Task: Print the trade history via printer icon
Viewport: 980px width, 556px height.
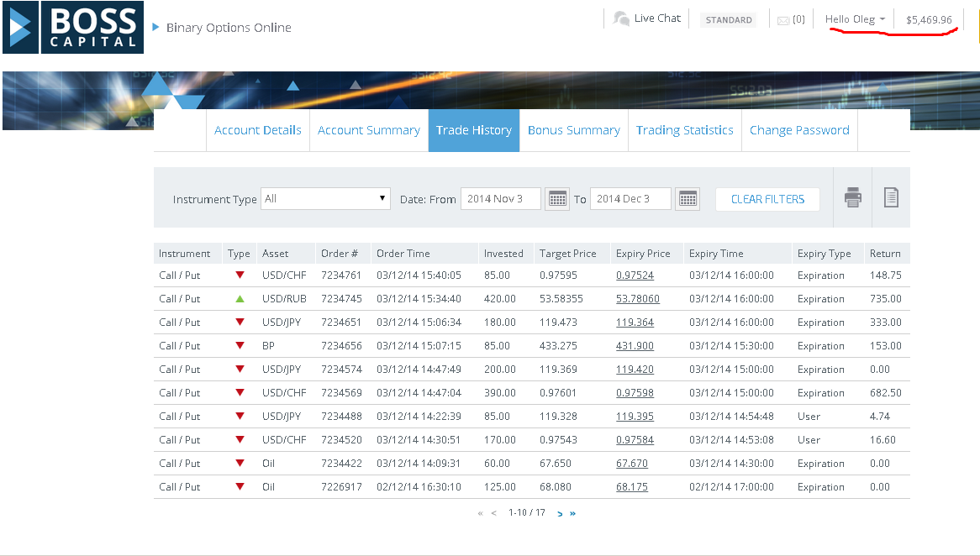Action: 853,198
